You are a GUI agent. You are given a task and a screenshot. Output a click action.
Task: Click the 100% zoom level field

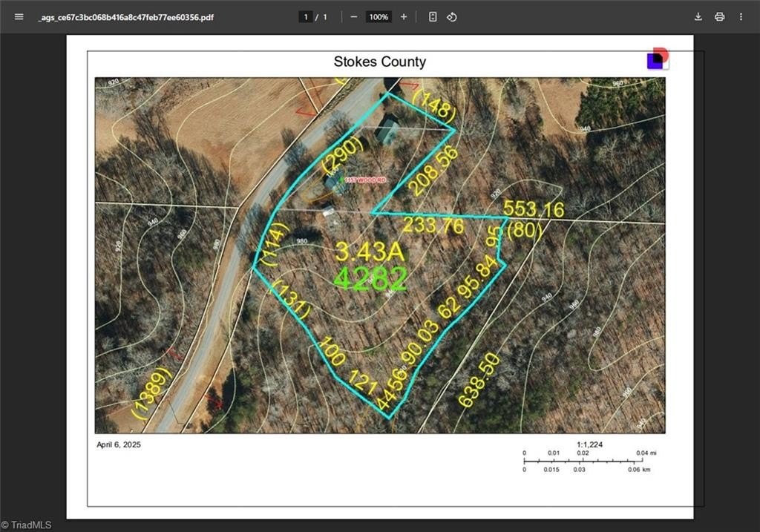[379, 16]
